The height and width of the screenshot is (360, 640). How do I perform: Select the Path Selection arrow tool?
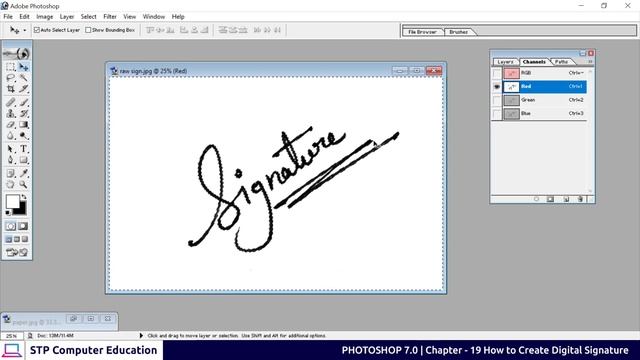[11, 149]
